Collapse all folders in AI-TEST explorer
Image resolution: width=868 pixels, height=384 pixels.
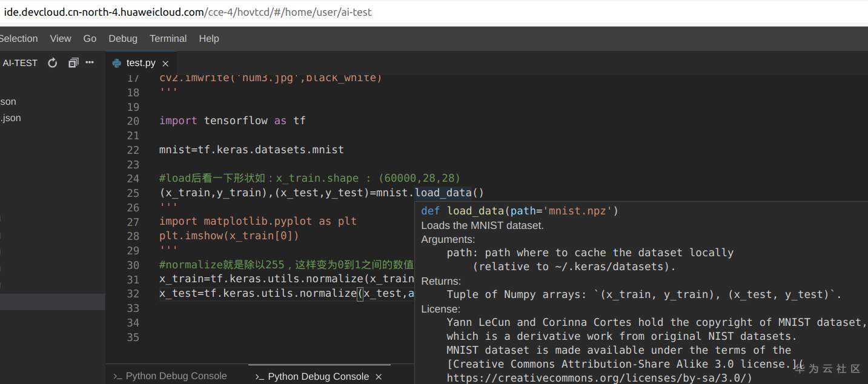[73, 63]
